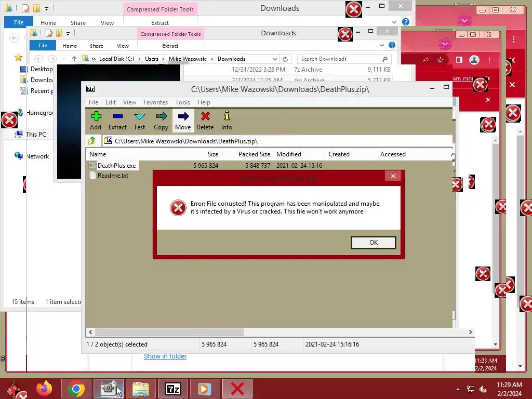532x399 pixels.
Task: Click the network tray icon
Action: 471,389
